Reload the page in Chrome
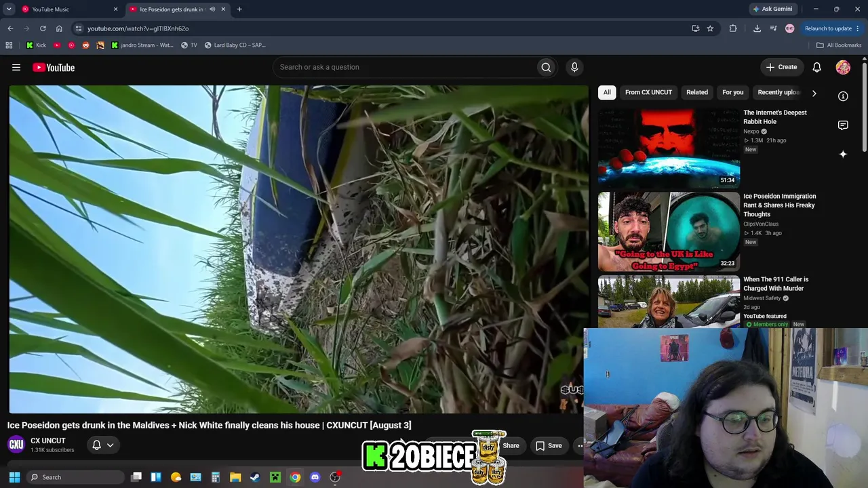The image size is (868, 488). pos(43,28)
